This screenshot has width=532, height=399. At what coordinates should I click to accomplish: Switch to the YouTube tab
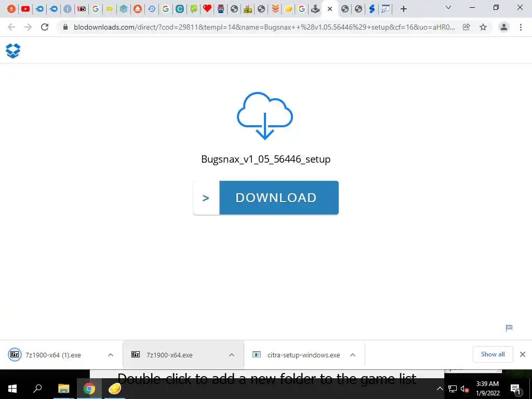point(25,9)
